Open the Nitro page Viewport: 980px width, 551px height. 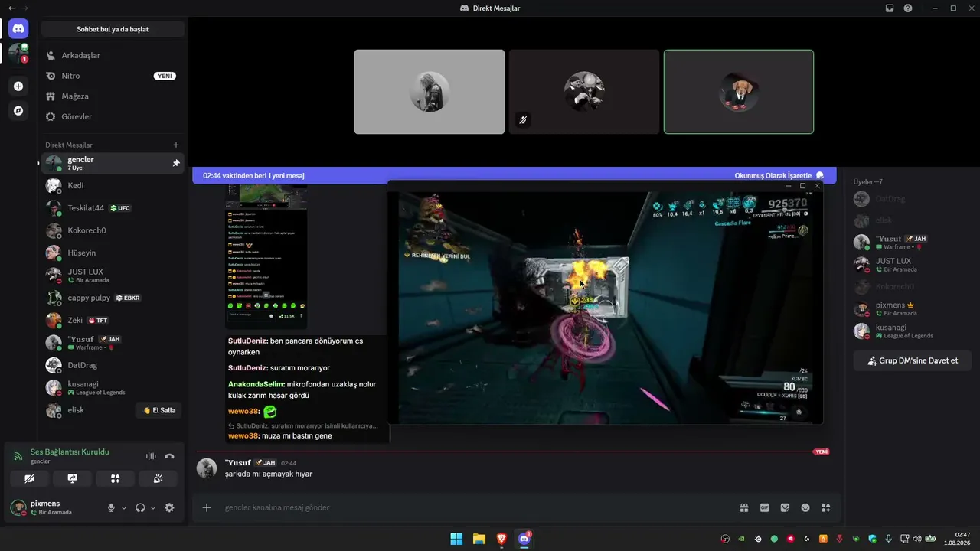[x=113, y=76]
